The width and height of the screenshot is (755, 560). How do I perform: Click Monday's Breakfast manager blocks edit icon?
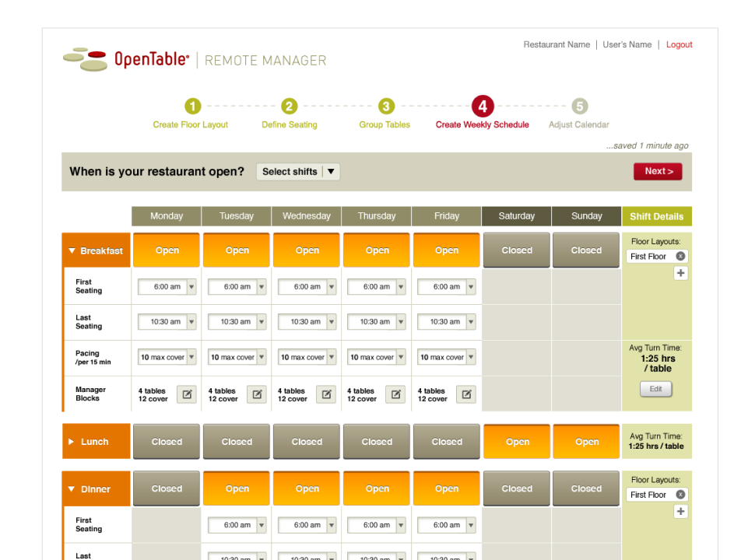point(187,394)
